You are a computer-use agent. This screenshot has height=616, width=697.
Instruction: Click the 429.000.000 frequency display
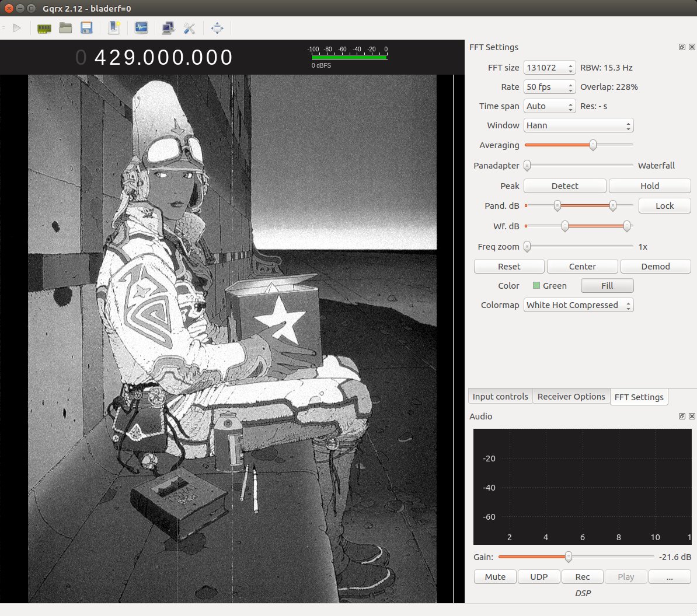pyautogui.click(x=154, y=57)
